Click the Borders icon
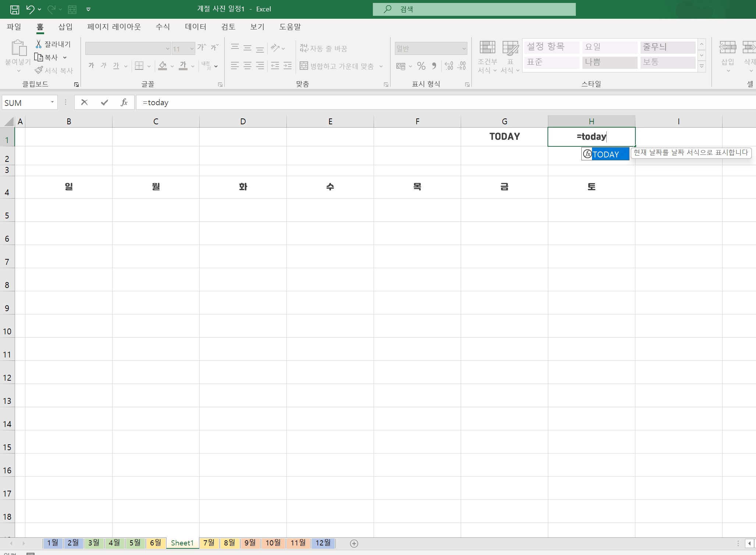The width and height of the screenshot is (756, 555). pos(139,66)
